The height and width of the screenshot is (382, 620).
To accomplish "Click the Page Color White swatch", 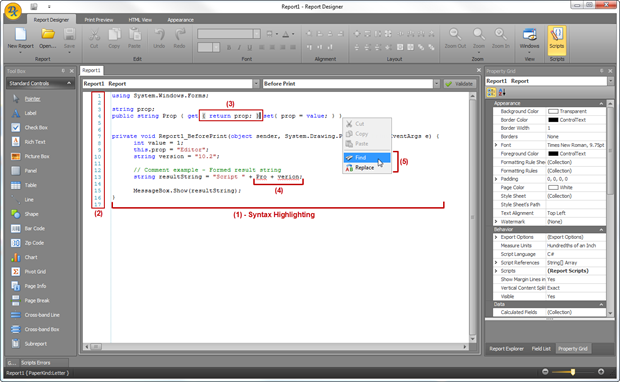I will (553, 187).
